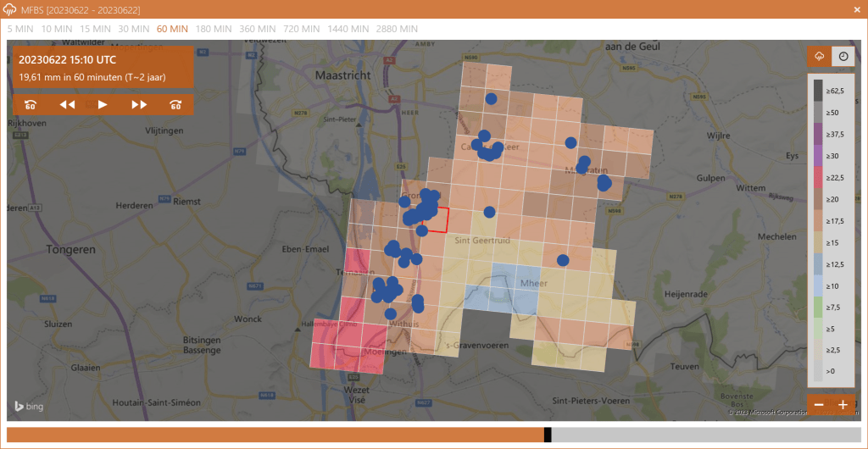Screen dimensions: 868x449
Task: Click the timeline position marker
Action: tap(548, 435)
